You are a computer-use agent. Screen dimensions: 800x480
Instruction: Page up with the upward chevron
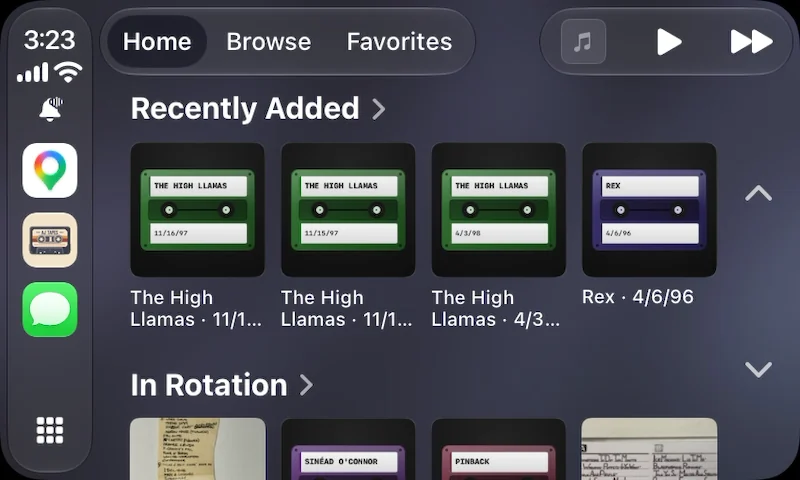pyautogui.click(x=758, y=193)
